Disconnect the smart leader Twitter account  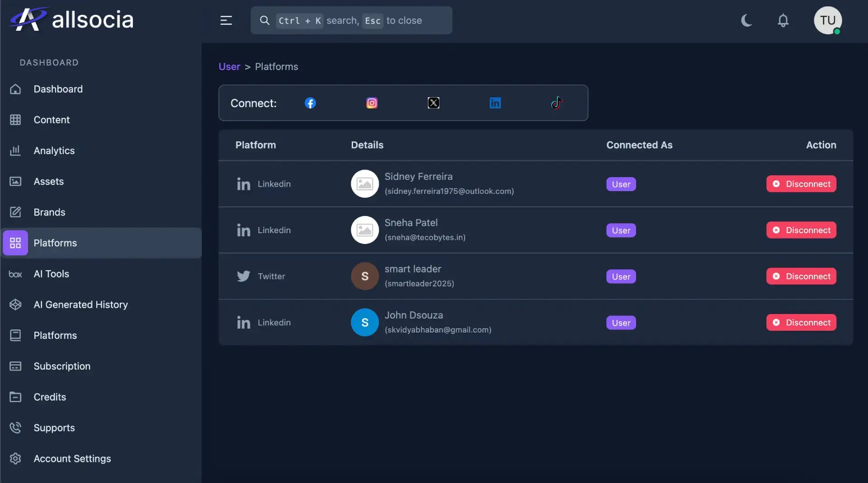801,276
